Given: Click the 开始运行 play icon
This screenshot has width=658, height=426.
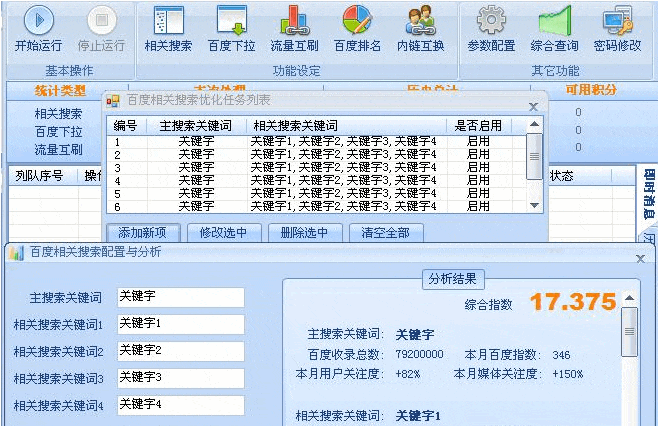Looking at the screenshot, I should pyautogui.click(x=39, y=20).
